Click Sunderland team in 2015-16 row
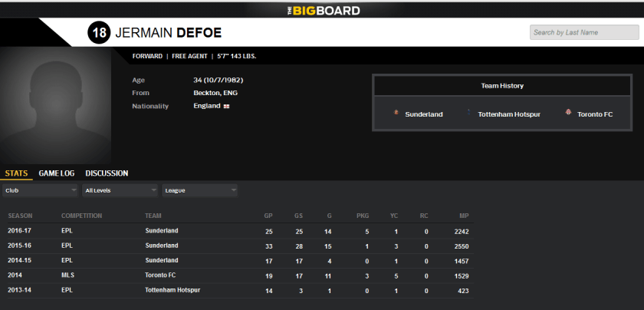The width and height of the screenshot is (644, 310). point(162,246)
